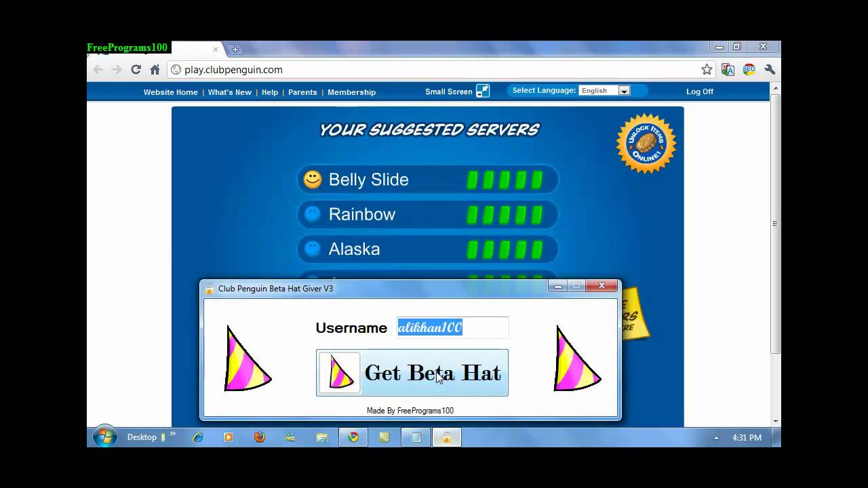This screenshot has height=488, width=868.
Task: Close the Beta Hat Giver window
Action: coord(601,286)
